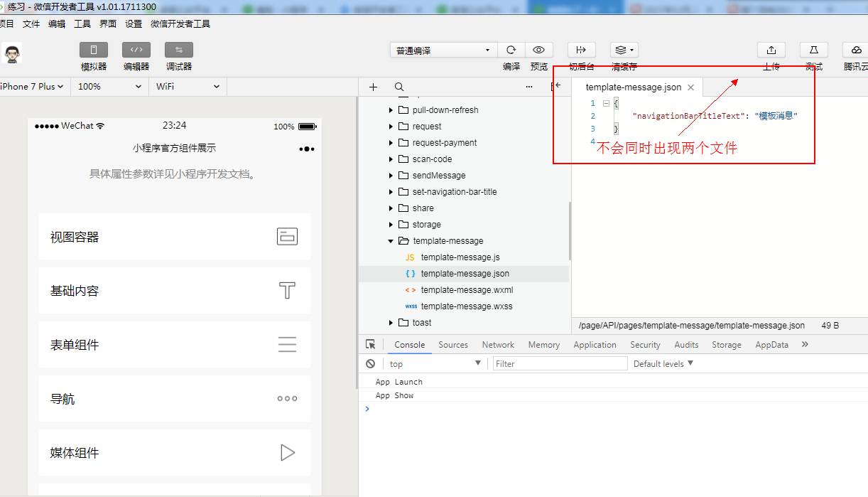Screen dimensions: 868x497
Task: Switch to the Console tab
Action: pyautogui.click(x=410, y=345)
